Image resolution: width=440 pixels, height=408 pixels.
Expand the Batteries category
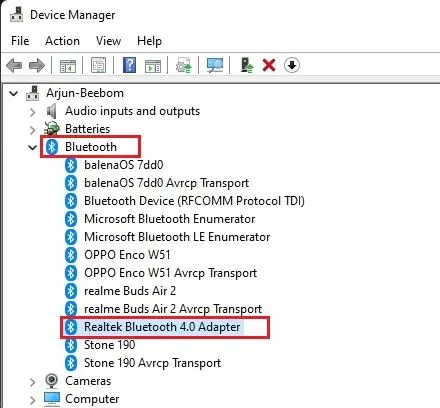pos(32,130)
